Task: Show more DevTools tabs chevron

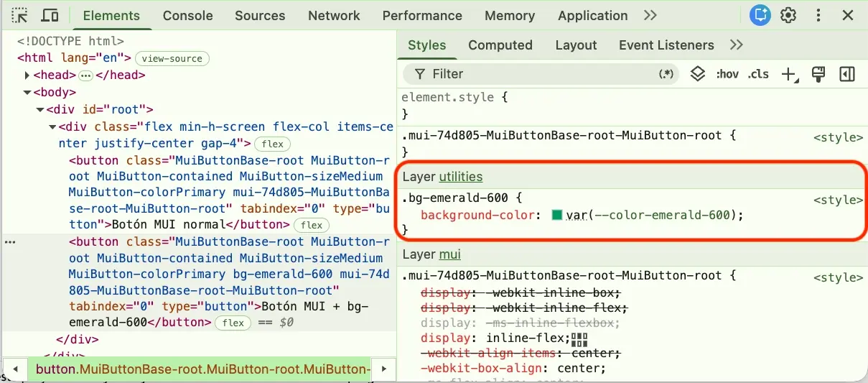Action: [x=650, y=15]
